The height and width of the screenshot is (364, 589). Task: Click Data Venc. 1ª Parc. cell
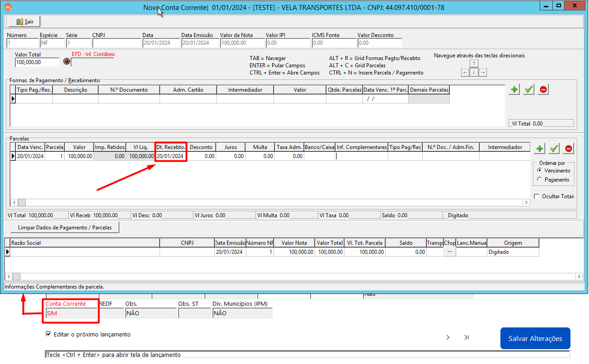click(386, 99)
